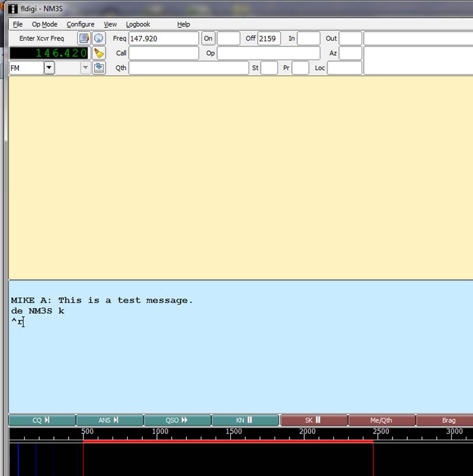The height and width of the screenshot is (476, 473).
Task: Click into the Call input field
Action: pos(163,53)
